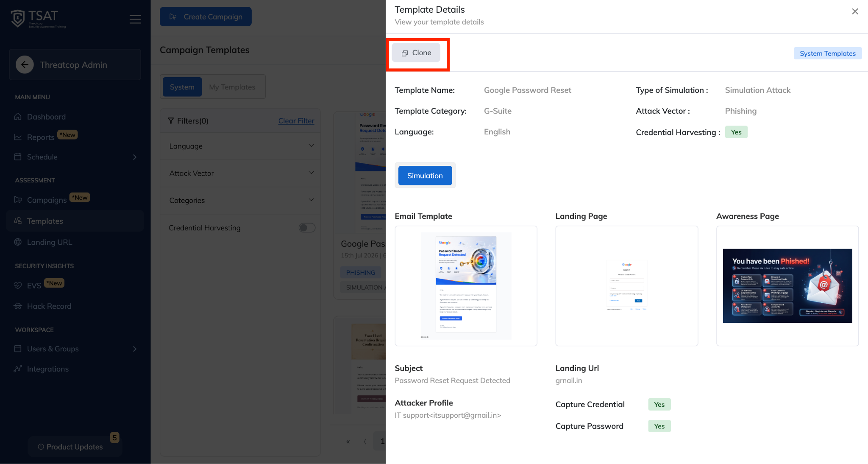Click the Clone copy icon
This screenshot has height=464, width=868.
[405, 53]
